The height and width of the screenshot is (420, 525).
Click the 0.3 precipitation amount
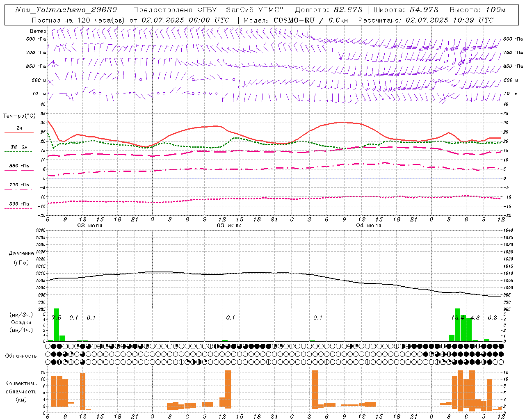(x=492, y=317)
